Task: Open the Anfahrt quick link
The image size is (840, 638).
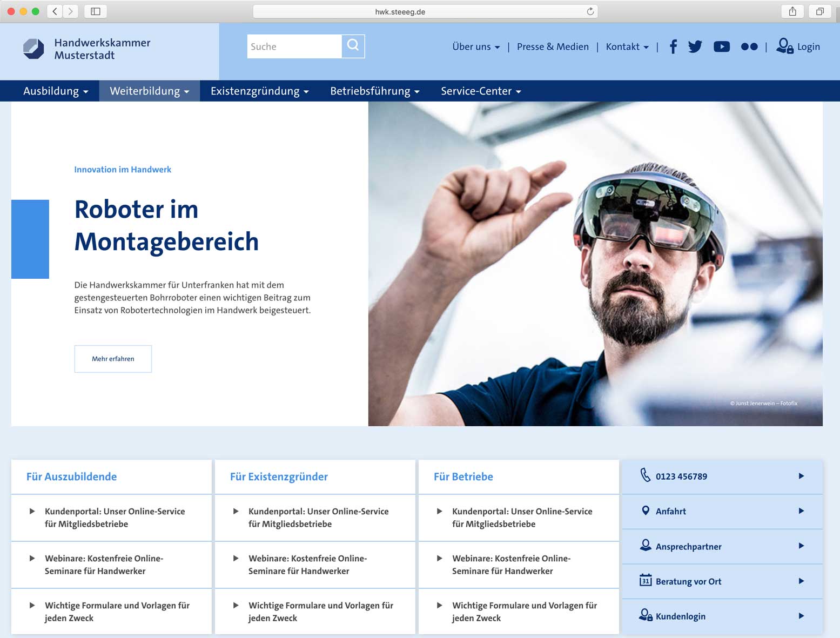Action: click(722, 511)
